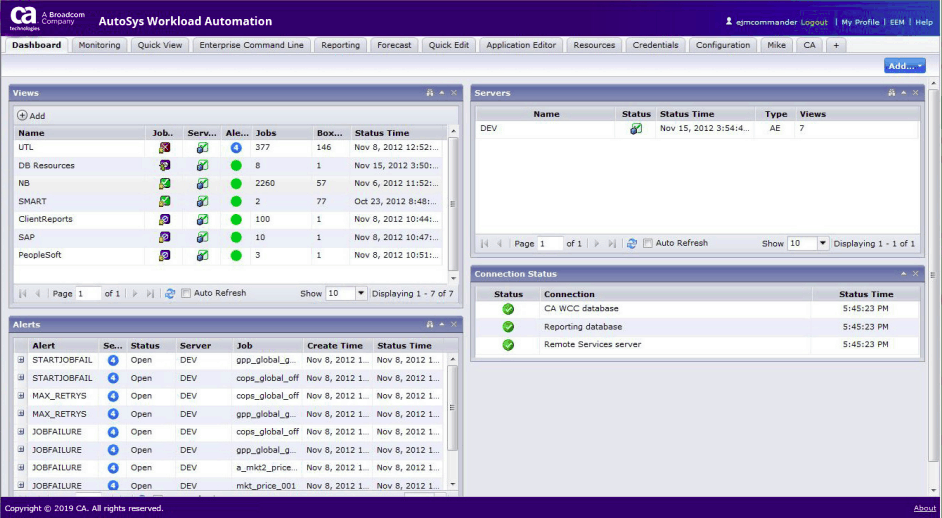
Task: Click server status icon in NB row
Action: point(202,183)
